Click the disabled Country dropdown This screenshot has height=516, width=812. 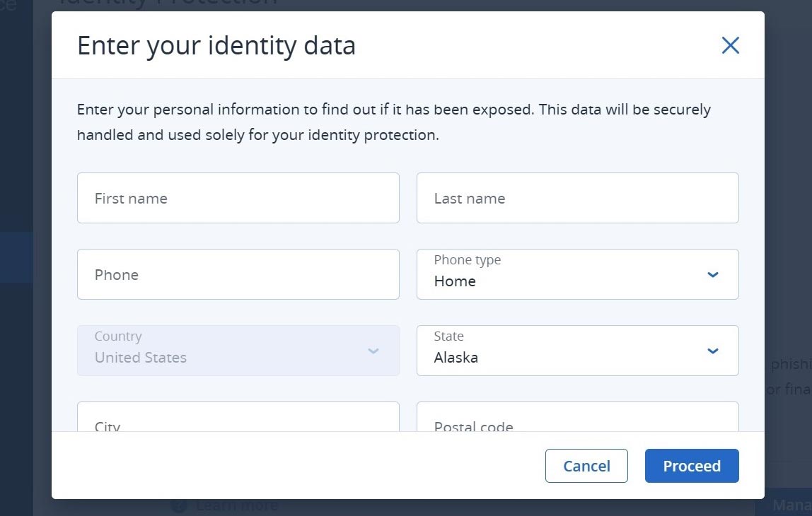pyautogui.click(x=238, y=351)
